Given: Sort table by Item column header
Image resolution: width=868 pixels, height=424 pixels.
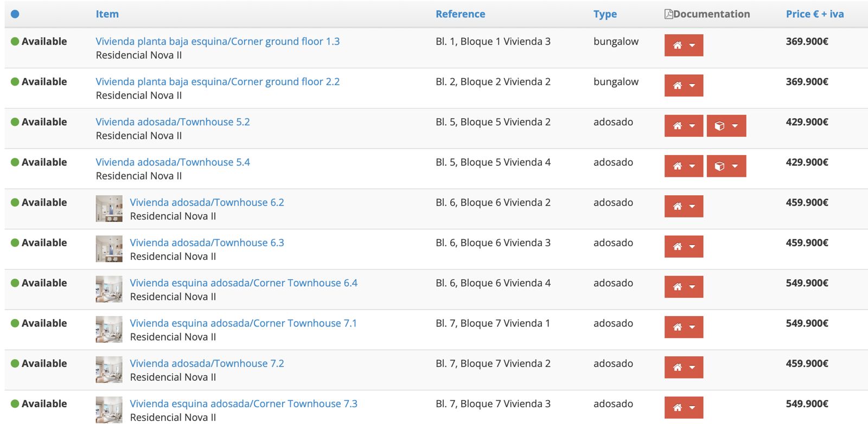Looking at the screenshot, I should (107, 14).
